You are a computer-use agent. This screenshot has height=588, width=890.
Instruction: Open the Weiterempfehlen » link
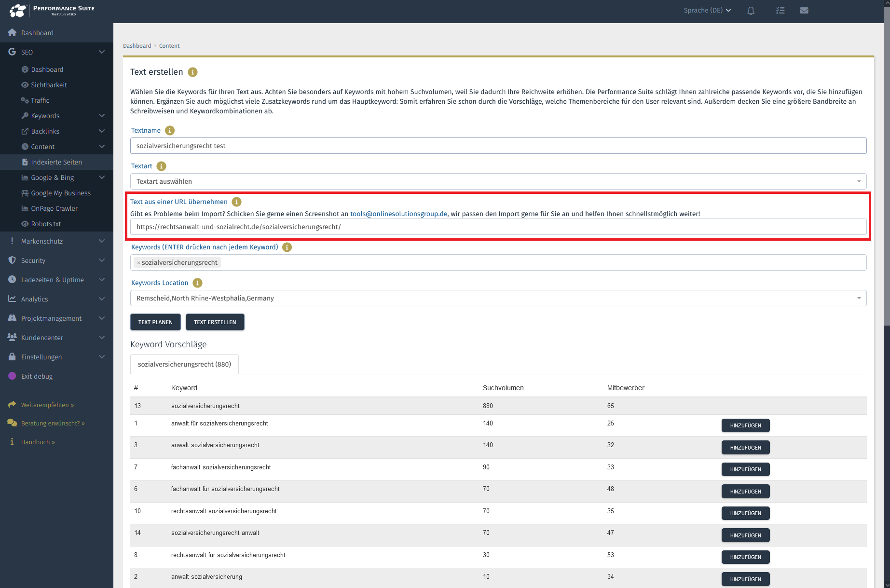(47, 405)
